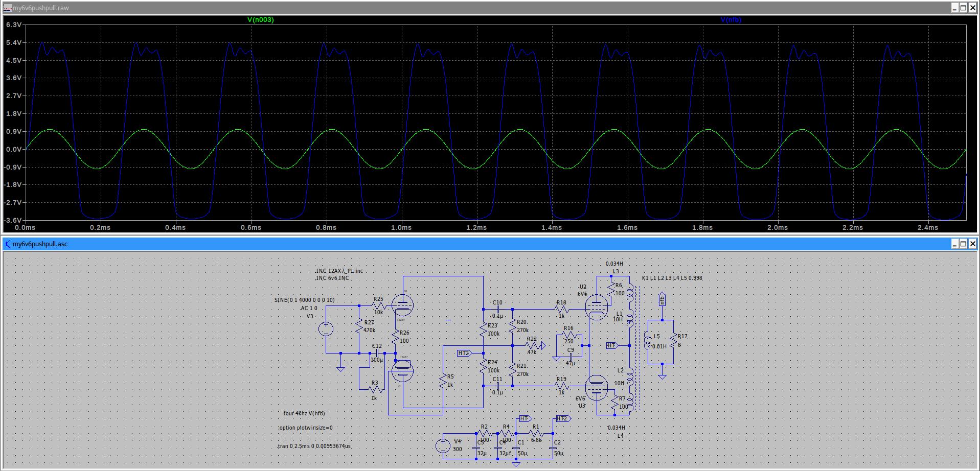Click the SINE(0.1 4000 0 0 0 10) source text
Viewport: 980px width, 471px height.
tap(304, 300)
